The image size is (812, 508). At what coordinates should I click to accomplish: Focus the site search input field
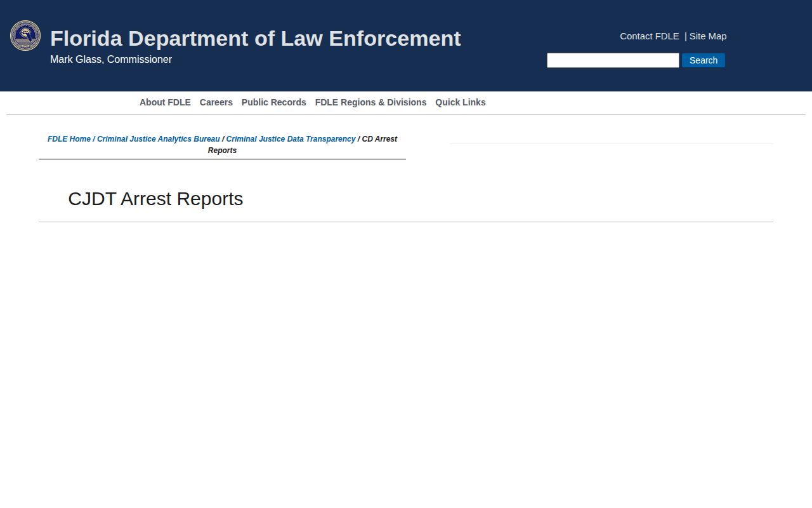coord(613,60)
